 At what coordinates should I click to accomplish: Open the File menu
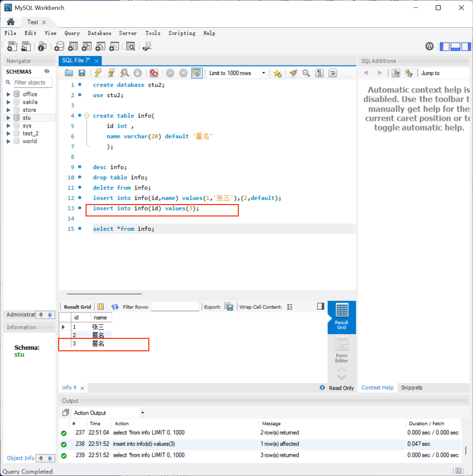[10, 33]
